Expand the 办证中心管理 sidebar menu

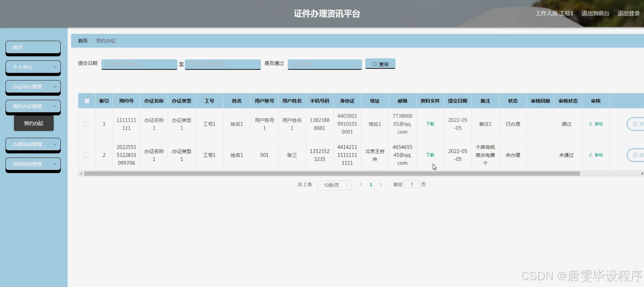[33, 87]
